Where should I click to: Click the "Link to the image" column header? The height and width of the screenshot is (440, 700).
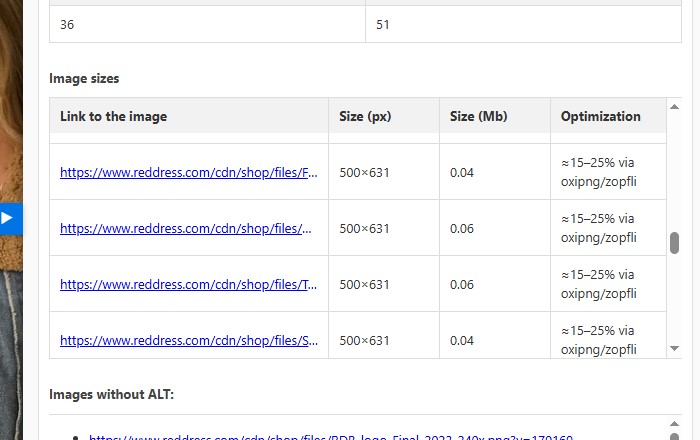(113, 116)
